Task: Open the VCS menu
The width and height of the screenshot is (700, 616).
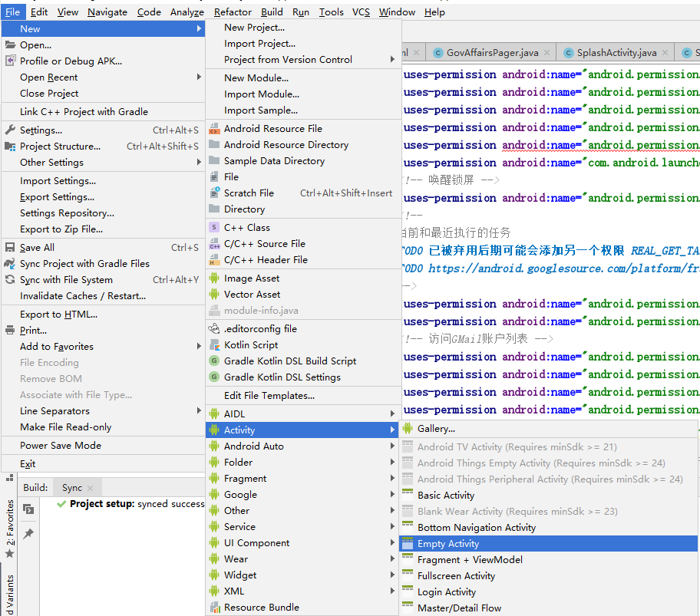Action: 361,12
